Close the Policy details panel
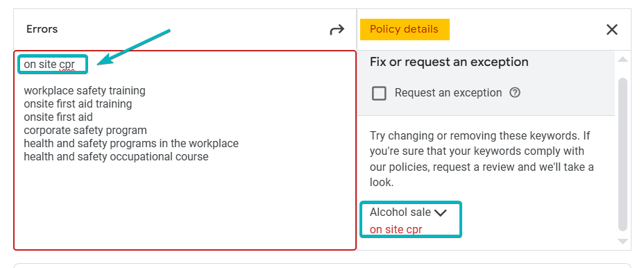Image resolution: width=644 pixels, height=268 pixels. point(612,30)
